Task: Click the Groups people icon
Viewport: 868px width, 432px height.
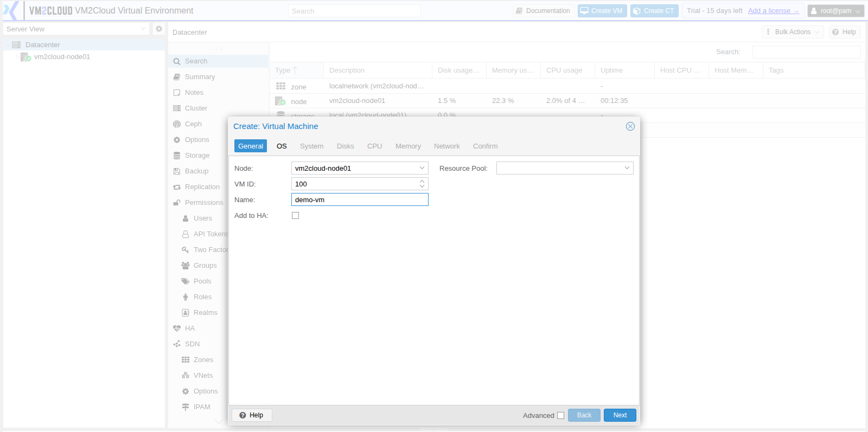Action: click(x=186, y=266)
